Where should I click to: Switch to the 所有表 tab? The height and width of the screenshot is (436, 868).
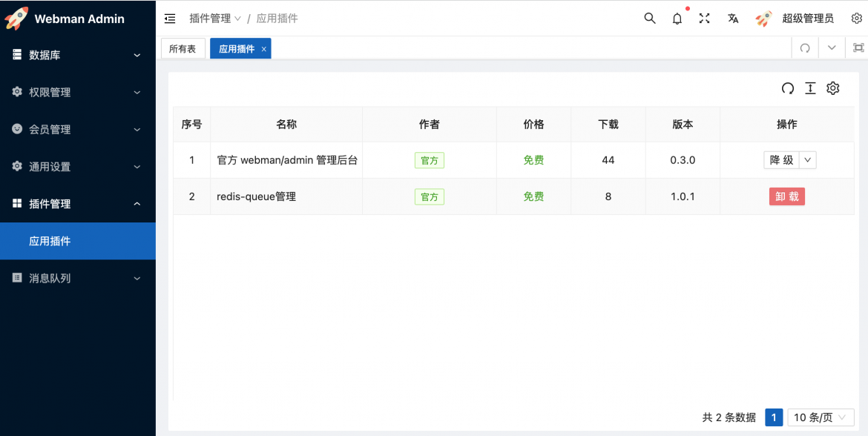pos(183,47)
